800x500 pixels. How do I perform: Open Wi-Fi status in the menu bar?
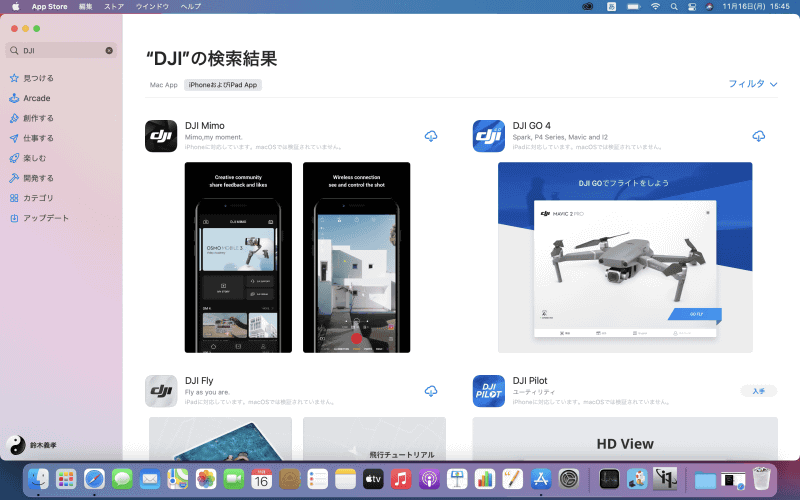click(655, 7)
